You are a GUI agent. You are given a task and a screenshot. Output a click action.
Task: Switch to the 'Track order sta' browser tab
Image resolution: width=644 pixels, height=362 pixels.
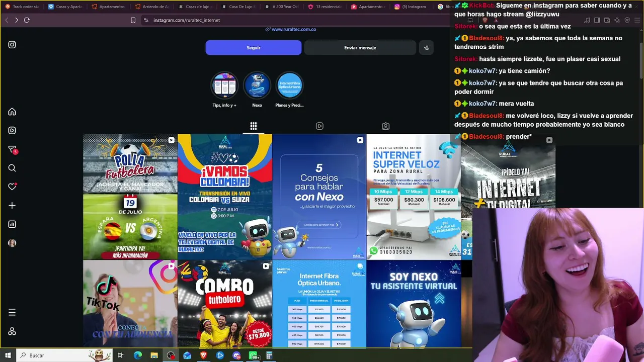22,7
